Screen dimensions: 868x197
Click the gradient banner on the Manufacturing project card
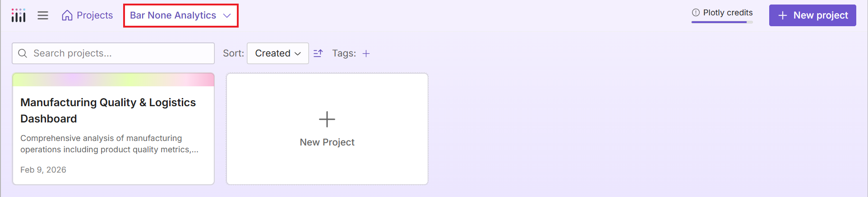click(113, 80)
